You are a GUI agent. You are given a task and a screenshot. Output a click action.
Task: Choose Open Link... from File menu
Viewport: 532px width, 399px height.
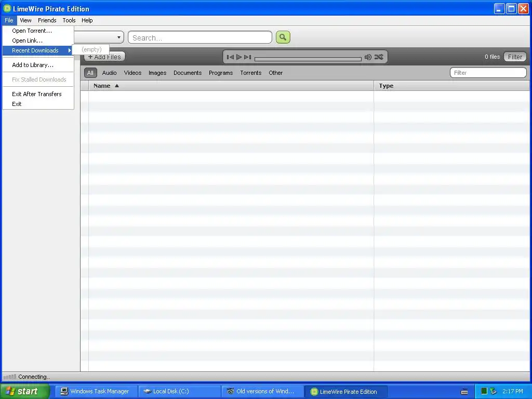(38, 41)
